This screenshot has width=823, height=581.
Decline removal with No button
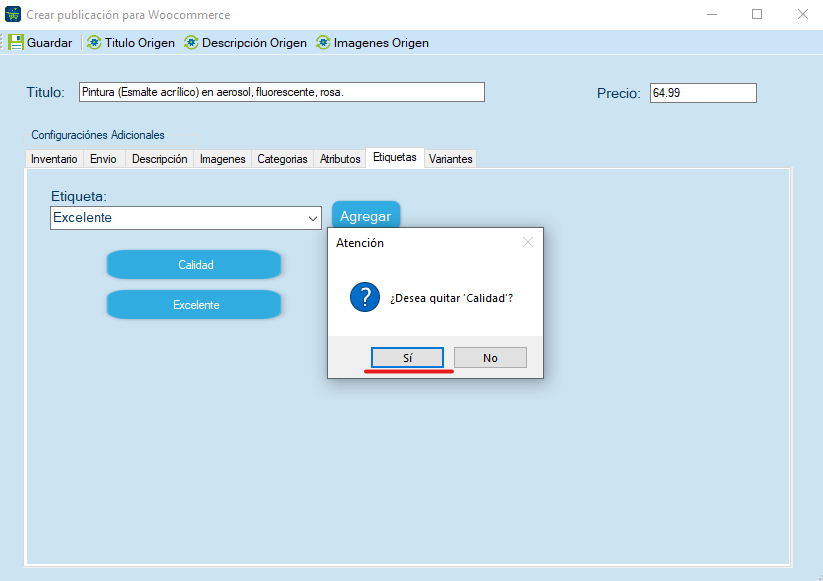pyautogui.click(x=490, y=358)
